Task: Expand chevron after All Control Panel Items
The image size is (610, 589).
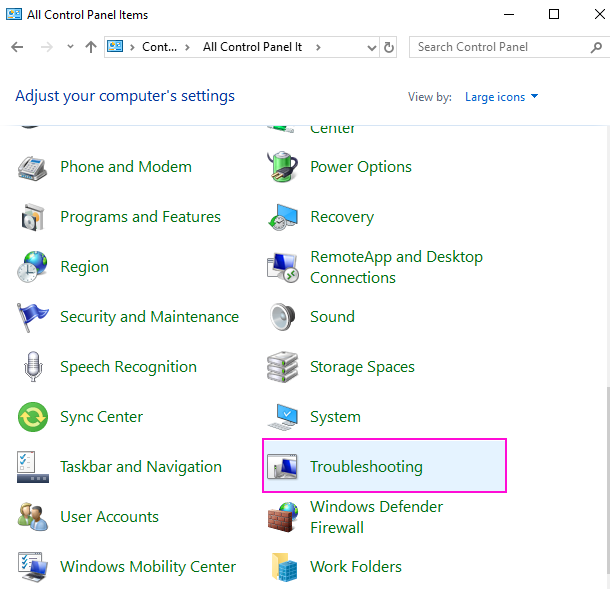Action: tap(318, 47)
